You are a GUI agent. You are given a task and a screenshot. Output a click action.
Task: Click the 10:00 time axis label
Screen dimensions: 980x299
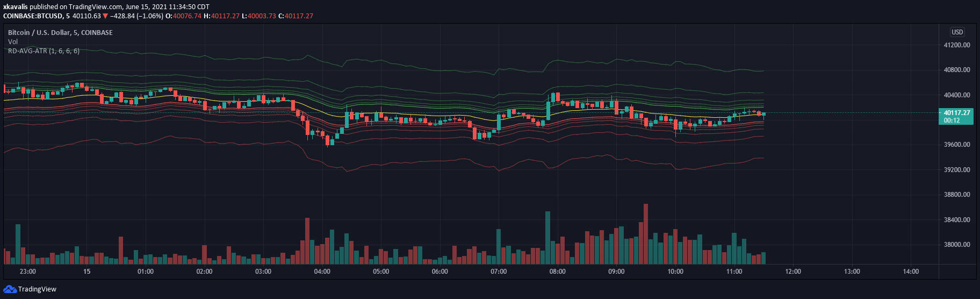[675, 272]
